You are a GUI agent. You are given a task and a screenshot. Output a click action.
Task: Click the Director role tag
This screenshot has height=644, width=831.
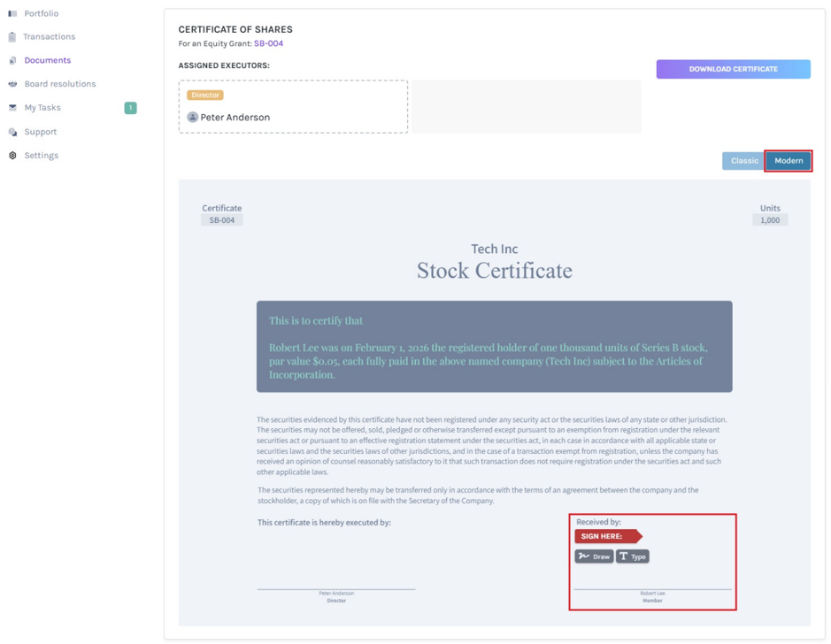click(205, 96)
